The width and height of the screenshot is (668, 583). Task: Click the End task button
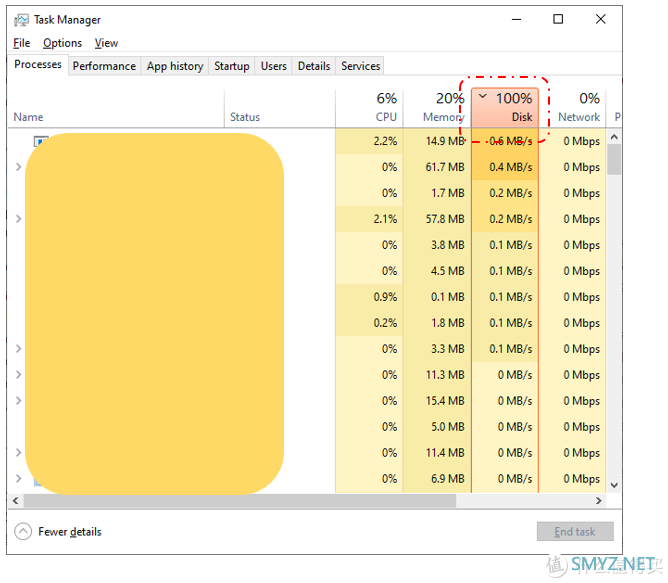coord(575,531)
